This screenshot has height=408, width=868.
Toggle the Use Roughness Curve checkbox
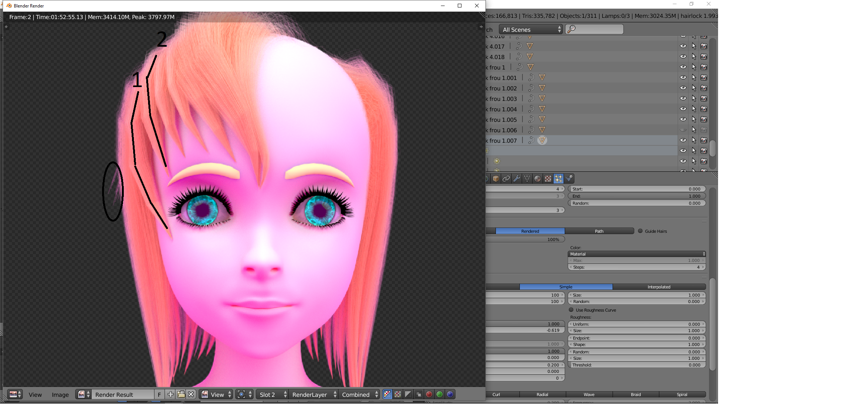coord(571,310)
